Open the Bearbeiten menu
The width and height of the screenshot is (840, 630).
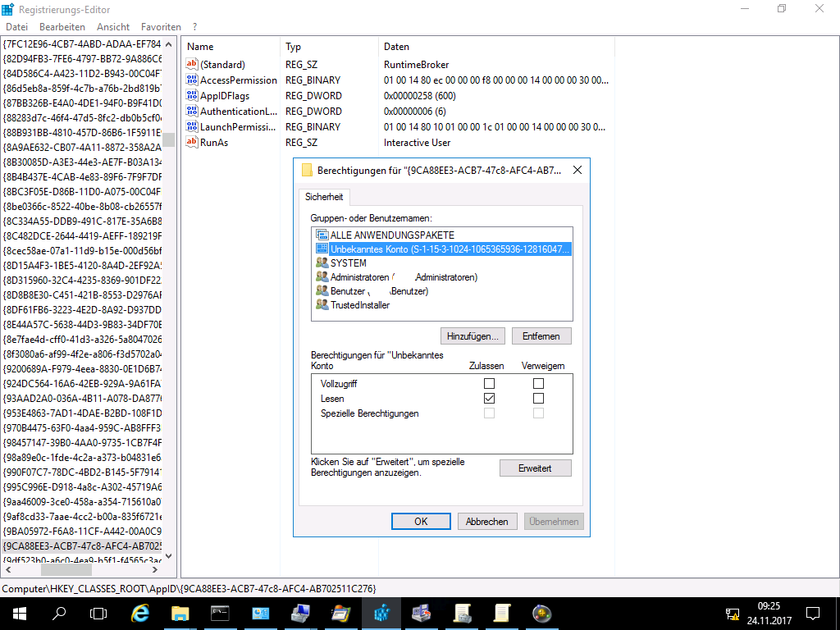point(62,27)
